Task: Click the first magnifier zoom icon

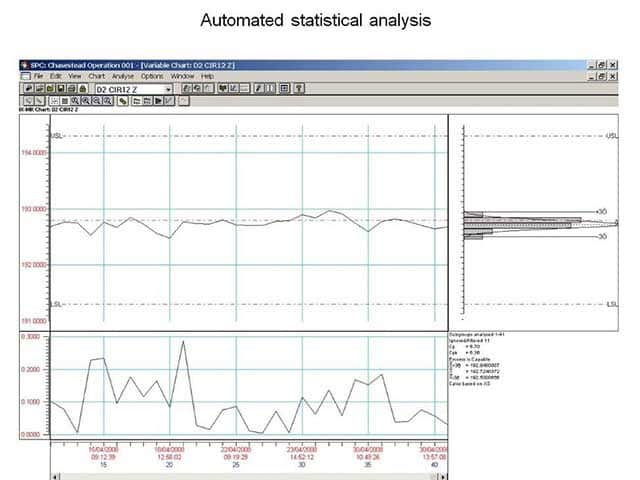Action: (x=77, y=100)
